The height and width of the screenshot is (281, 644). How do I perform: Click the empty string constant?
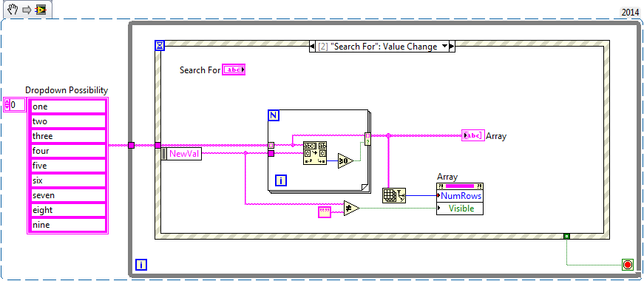pyautogui.click(x=325, y=212)
